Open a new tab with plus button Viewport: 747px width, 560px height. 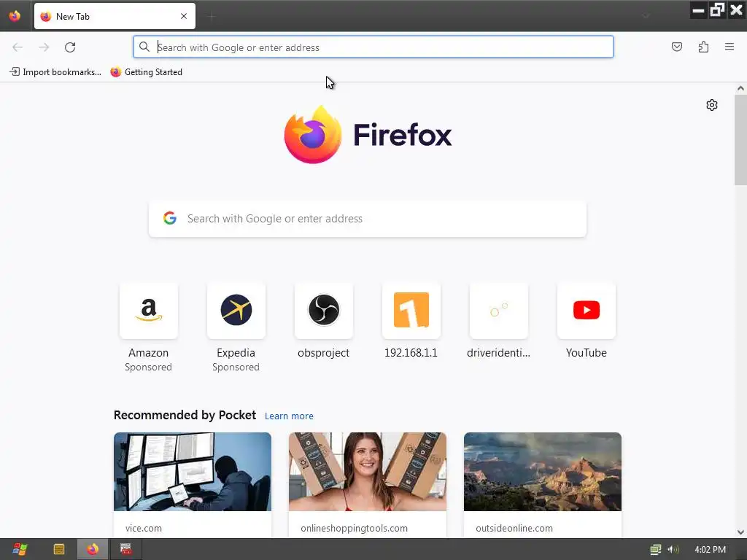click(212, 17)
